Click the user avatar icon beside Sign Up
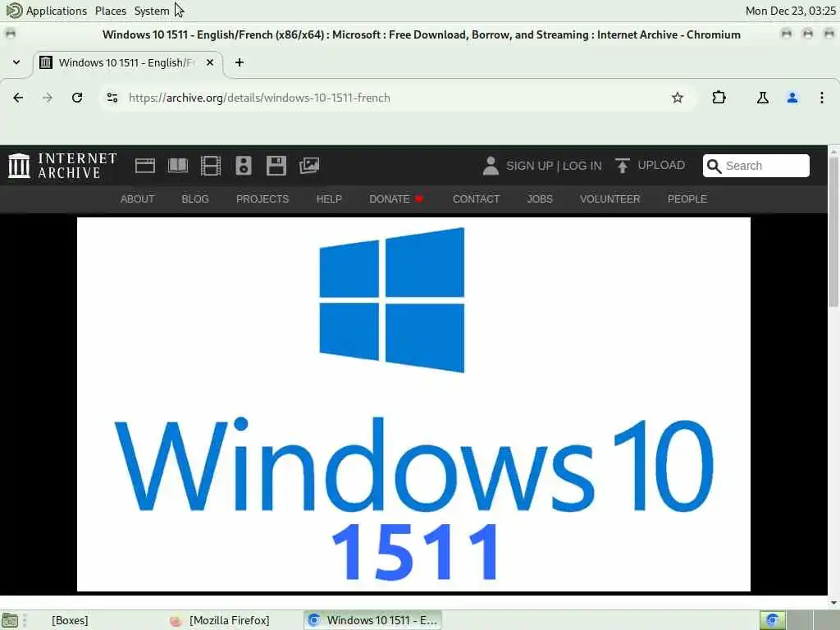This screenshot has height=630, width=840. (491, 166)
